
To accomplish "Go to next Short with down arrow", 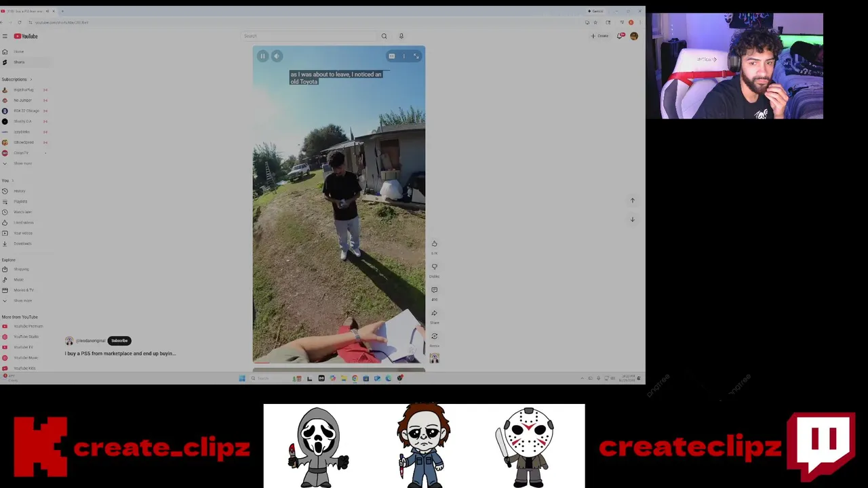I will tap(633, 220).
